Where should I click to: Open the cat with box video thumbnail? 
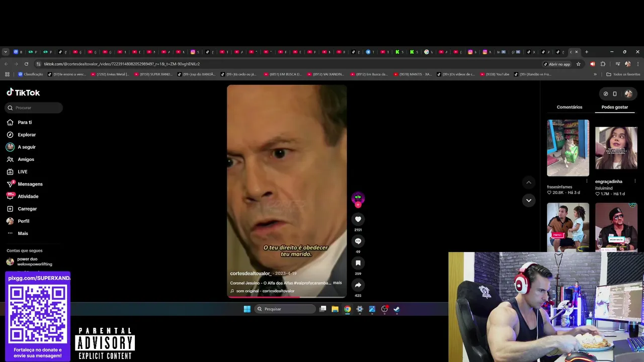point(568,148)
